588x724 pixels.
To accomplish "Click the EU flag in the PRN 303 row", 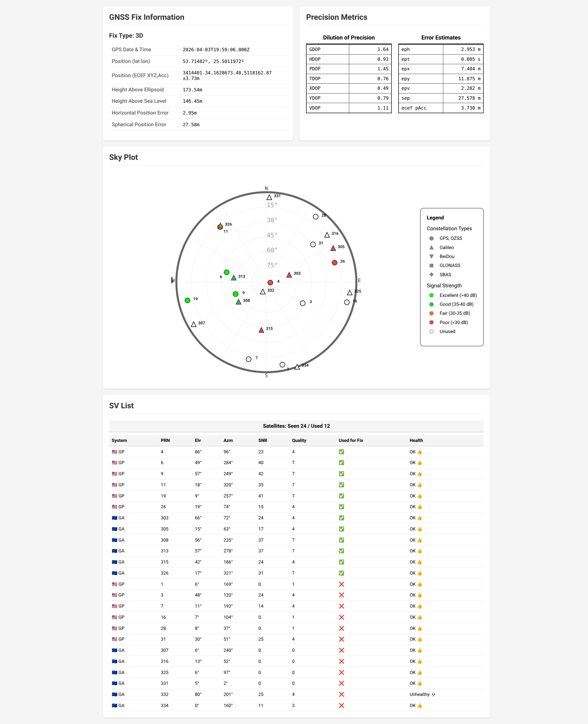I will tap(114, 518).
